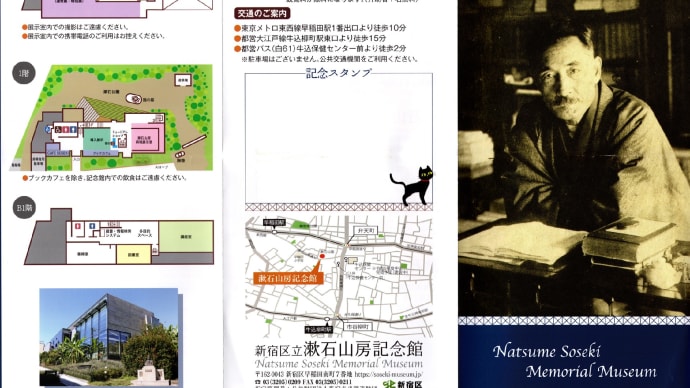Click the blue men's restroom icon on 1F plan

click(x=73, y=130)
